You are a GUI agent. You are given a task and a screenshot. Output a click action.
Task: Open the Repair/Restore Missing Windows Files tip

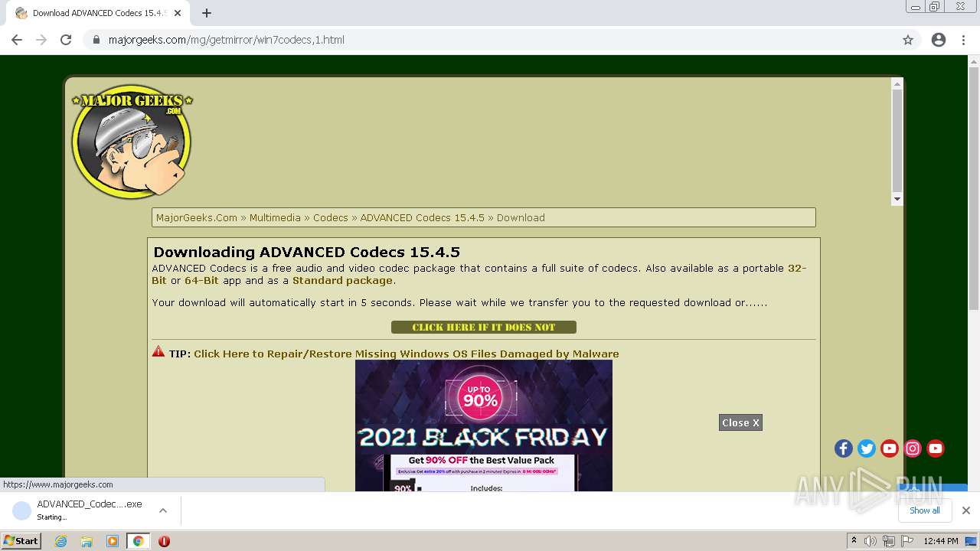tap(407, 354)
